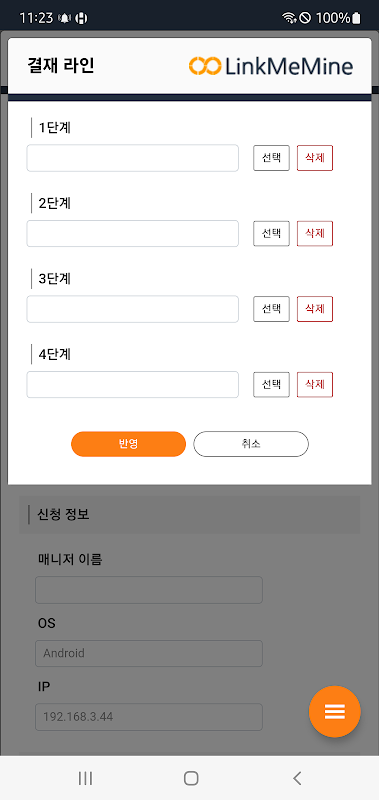Open Android recent apps navigation button

[85, 778]
